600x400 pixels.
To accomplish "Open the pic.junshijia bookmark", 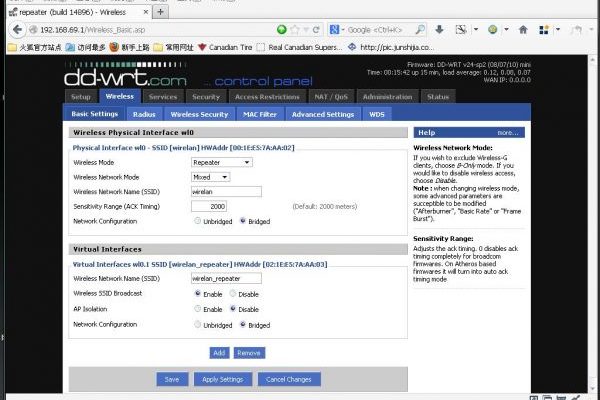I will coord(391,47).
